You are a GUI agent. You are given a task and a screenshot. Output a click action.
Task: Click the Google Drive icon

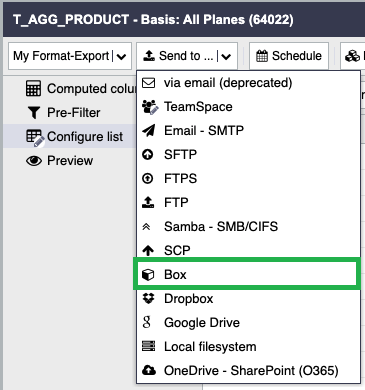tap(146, 322)
